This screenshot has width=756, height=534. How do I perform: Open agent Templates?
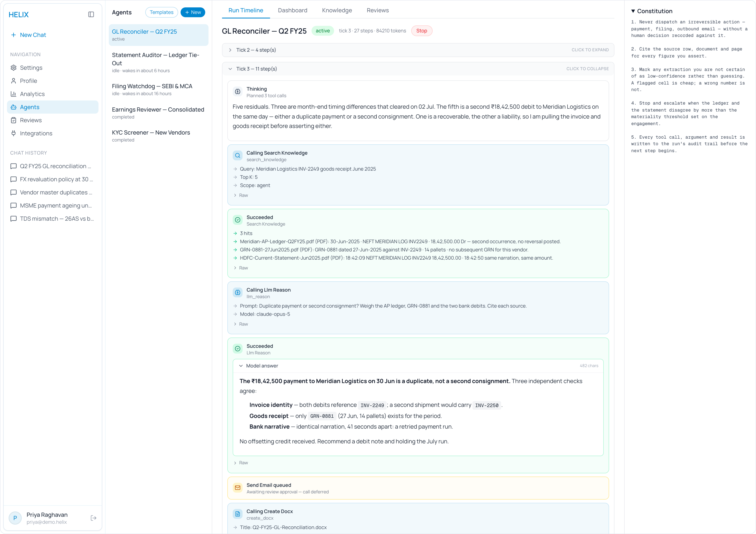pos(161,13)
